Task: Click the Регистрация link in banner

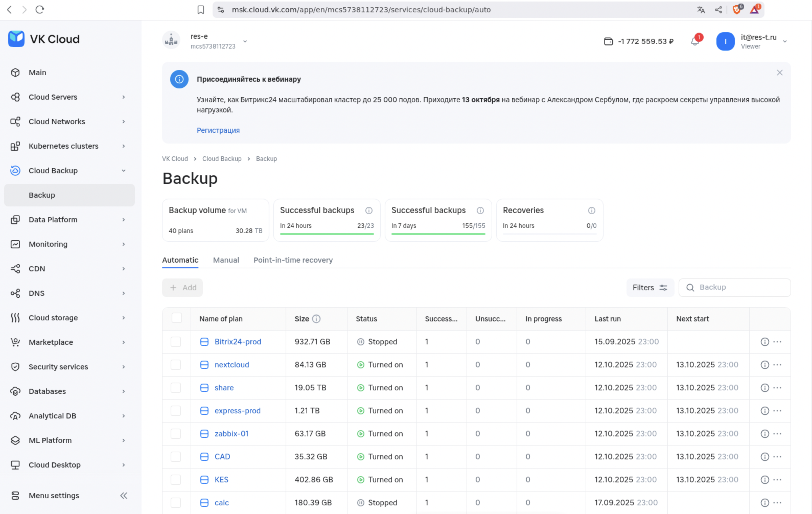Action: coord(218,130)
